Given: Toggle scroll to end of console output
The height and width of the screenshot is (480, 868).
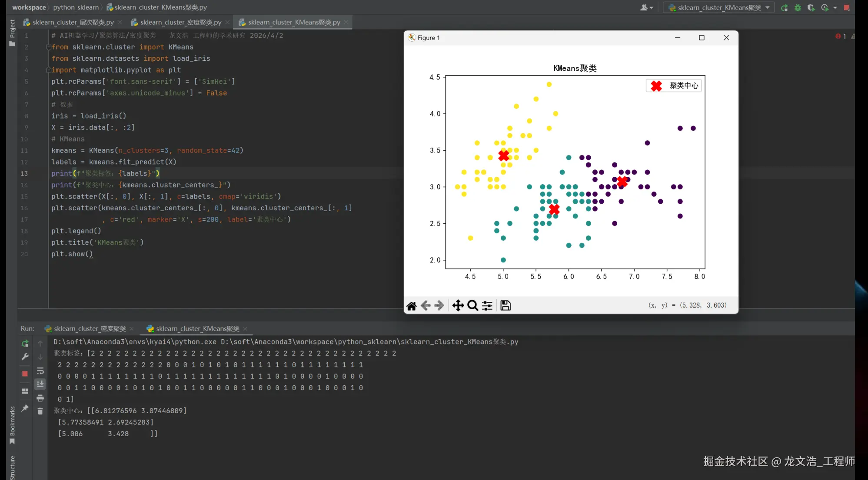Looking at the screenshot, I should (40, 384).
